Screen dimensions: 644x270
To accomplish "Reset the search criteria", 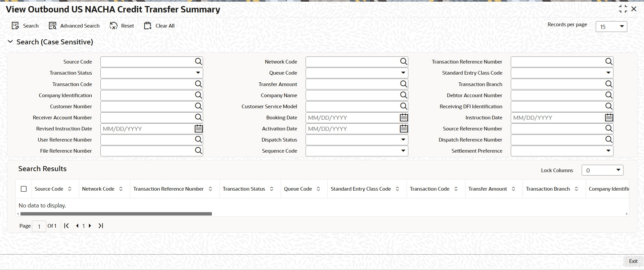I will tap(122, 26).
